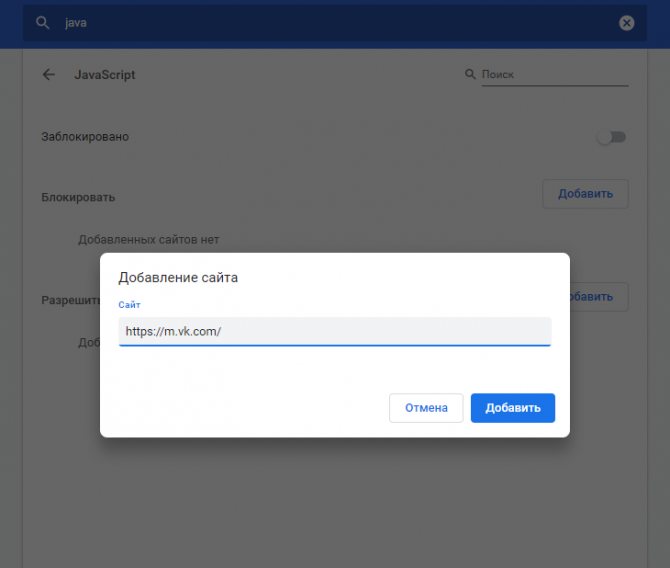This screenshot has height=568, width=670.
Task: Toggle the Заблокировано switch
Action: point(611,137)
